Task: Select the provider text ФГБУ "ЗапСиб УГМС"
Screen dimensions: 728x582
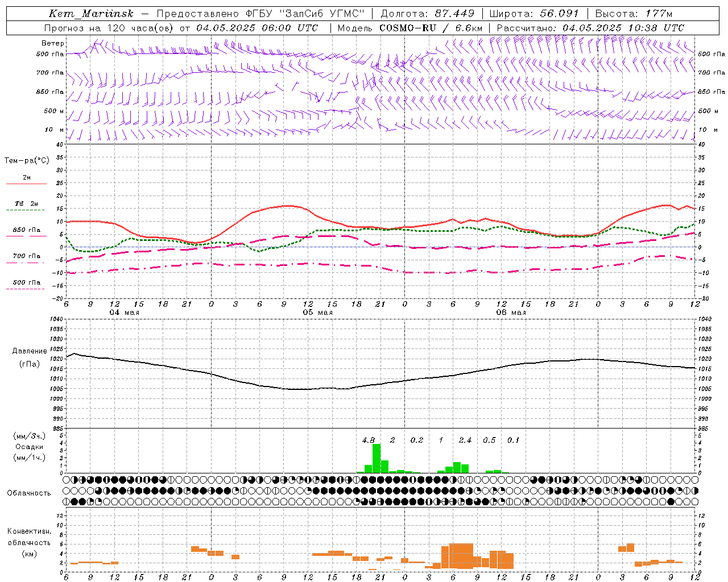Action: tap(305, 14)
